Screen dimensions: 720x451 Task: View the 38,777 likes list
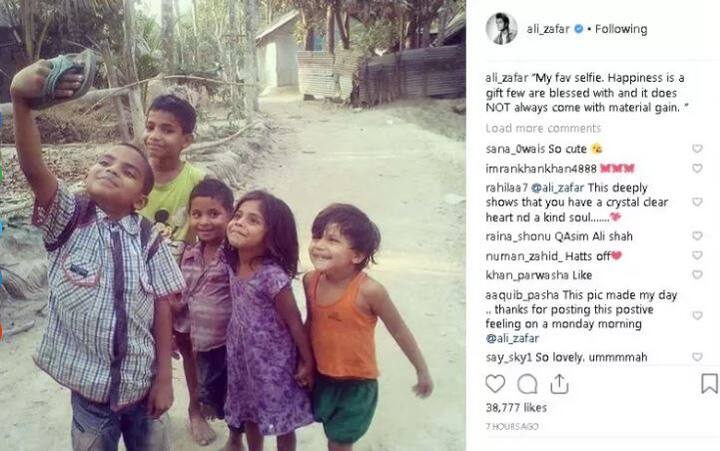pyautogui.click(x=516, y=407)
